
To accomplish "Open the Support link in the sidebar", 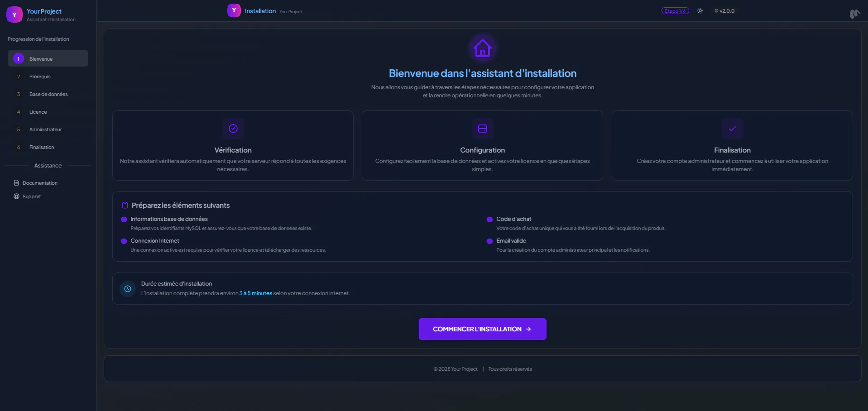I will [31, 196].
